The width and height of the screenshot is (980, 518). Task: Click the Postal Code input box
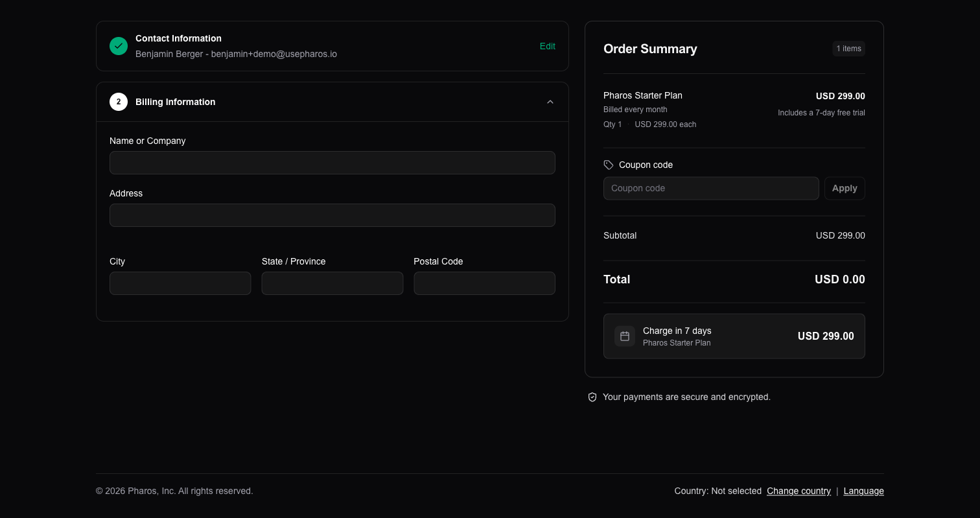pos(484,283)
